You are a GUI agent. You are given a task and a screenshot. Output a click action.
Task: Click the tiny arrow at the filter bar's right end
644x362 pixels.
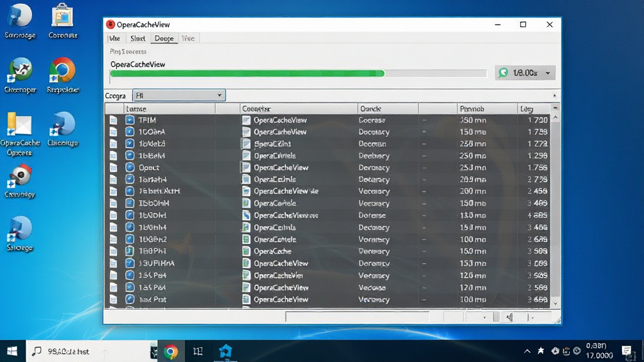click(x=555, y=96)
